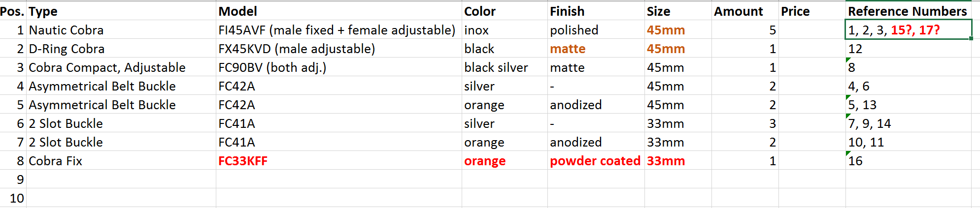This screenshot has width=980, height=208.
Task: Click the cell containing 1, 2, 3, 15?, 17?
Action: coord(908,30)
